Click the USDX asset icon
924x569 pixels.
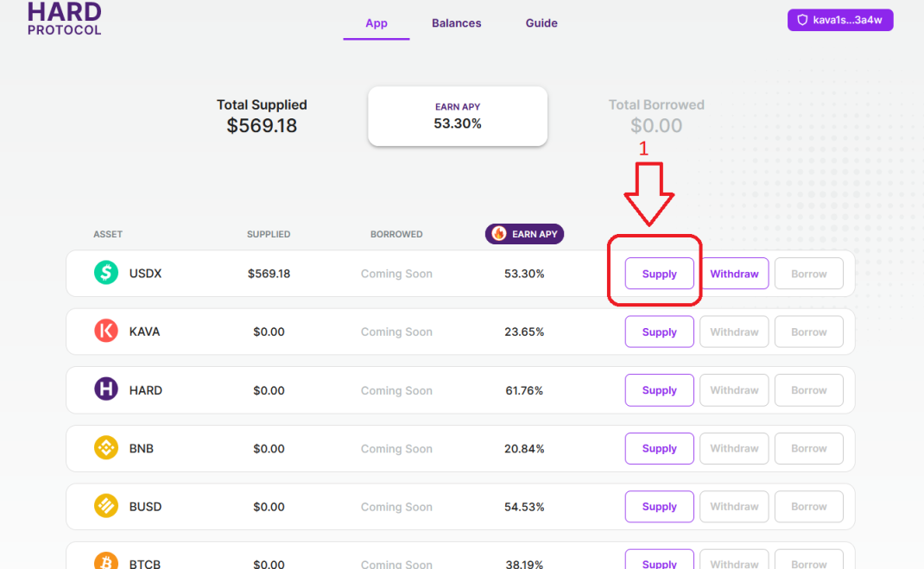[106, 273]
